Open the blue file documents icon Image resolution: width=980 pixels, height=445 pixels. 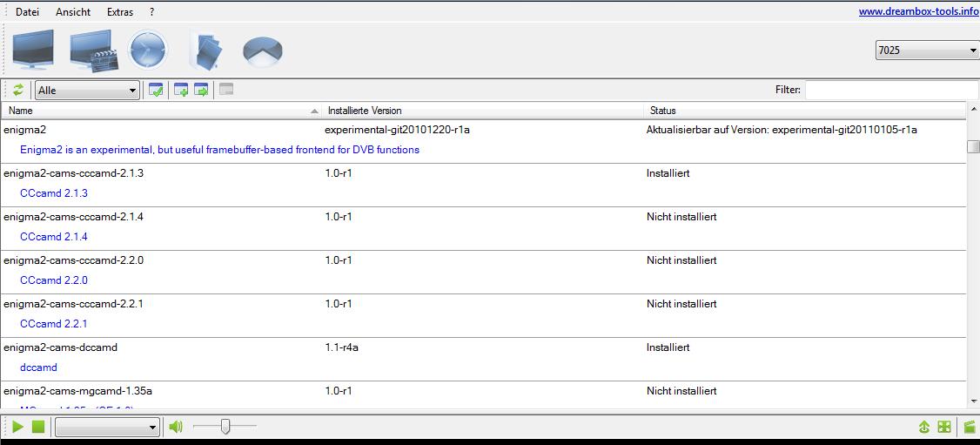205,51
